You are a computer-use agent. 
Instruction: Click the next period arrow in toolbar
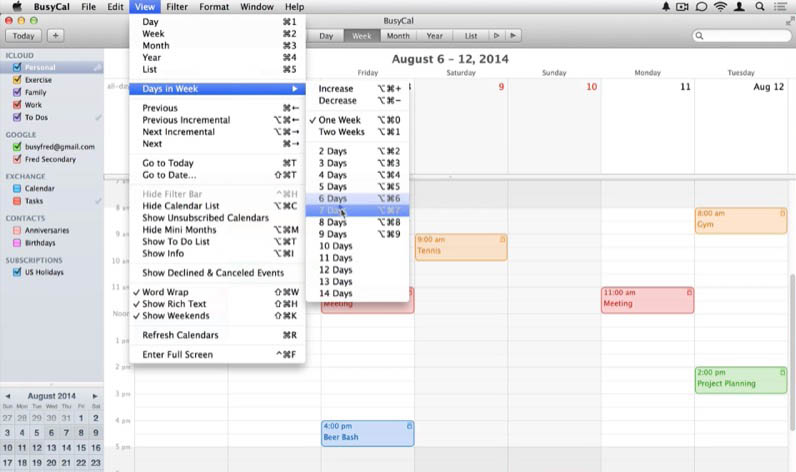coord(513,36)
